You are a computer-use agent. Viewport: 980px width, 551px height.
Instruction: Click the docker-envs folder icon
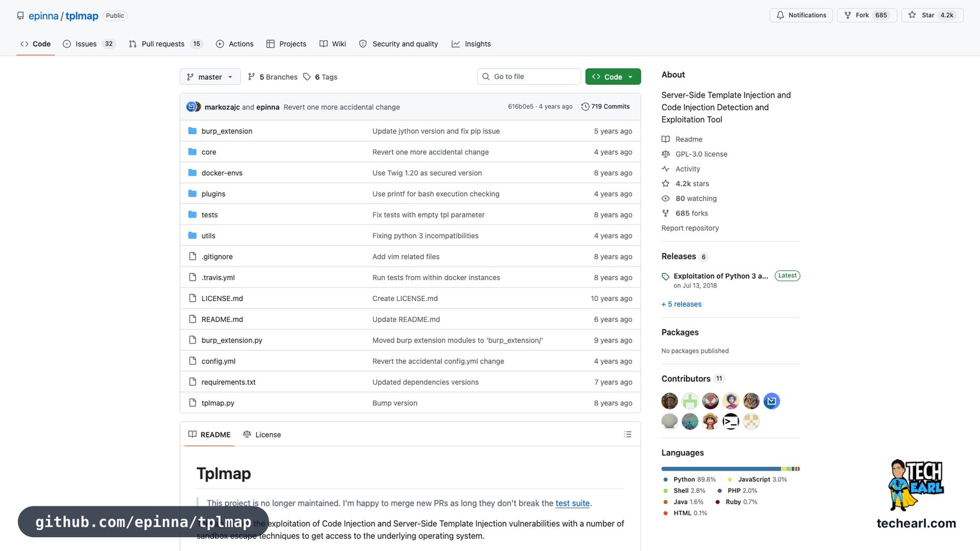pos(192,173)
